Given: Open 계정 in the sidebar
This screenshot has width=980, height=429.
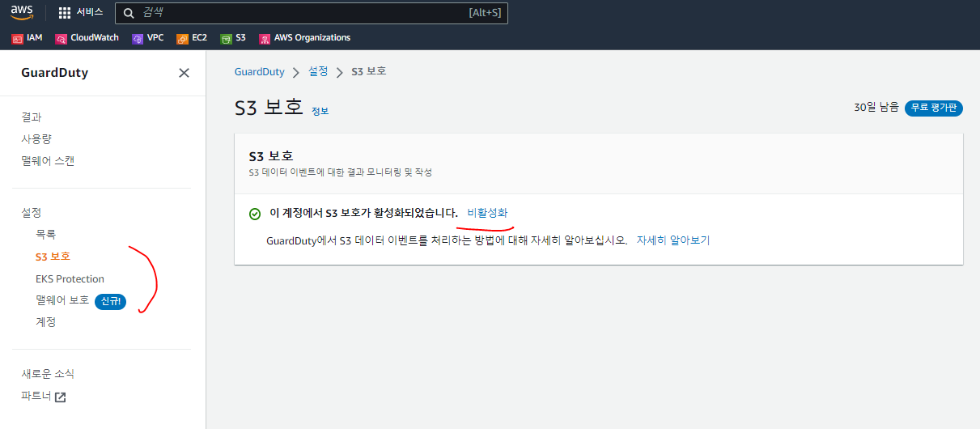Looking at the screenshot, I should (x=45, y=322).
